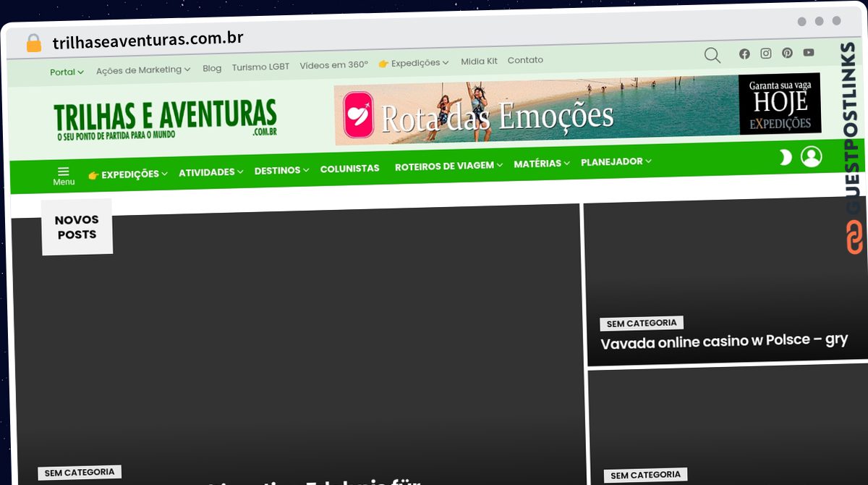Viewport: 868px width, 485px height.
Task: Click SEM CATEGORIA tag on main featured post
Action: click(80, 473)
